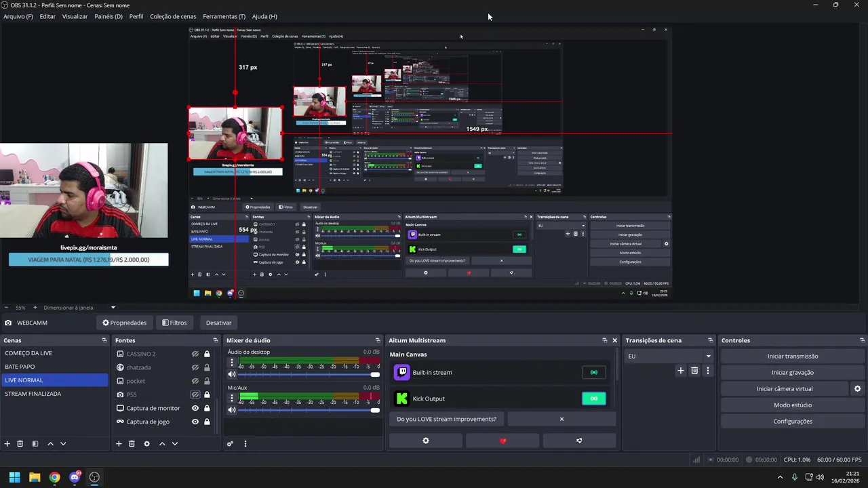This screenshot has height=488, width=868.
Task: Open the Visualizar menu
Action: 75,16
